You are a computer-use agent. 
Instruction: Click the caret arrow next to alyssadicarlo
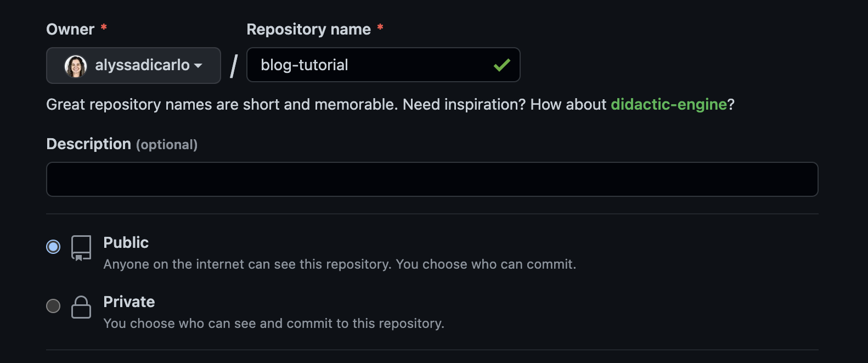(199, 66)
